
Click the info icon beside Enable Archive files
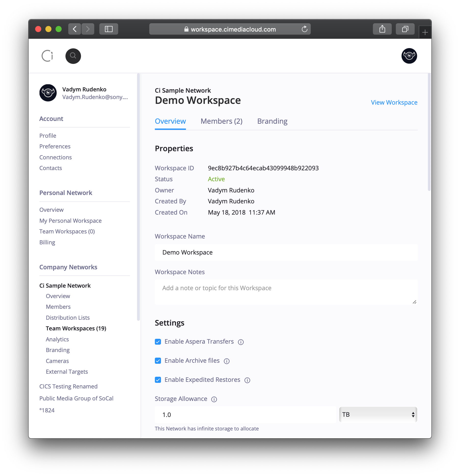(x=227, y=361)
